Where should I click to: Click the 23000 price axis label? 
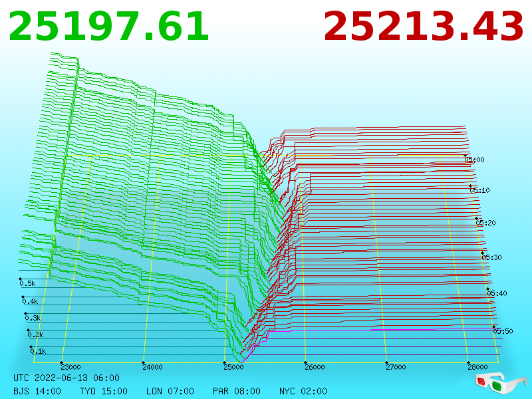70,367
